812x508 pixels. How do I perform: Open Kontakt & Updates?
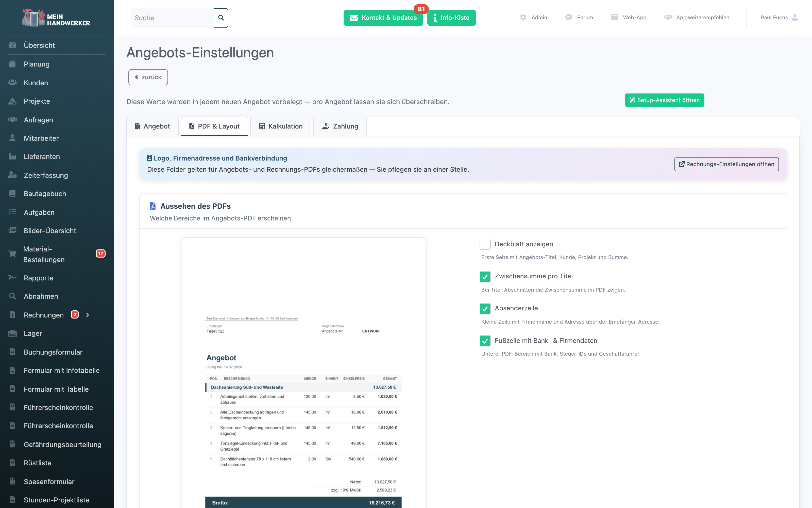[x=383, y=18]
